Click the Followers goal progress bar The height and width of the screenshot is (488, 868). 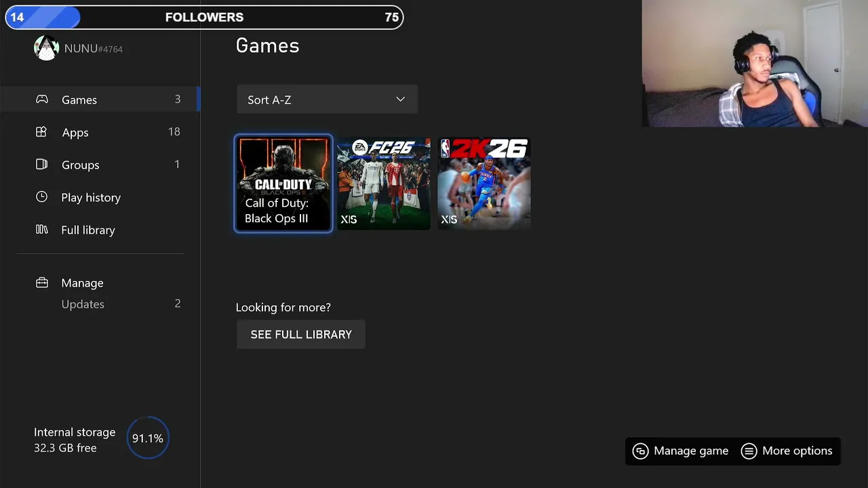point(204,18)
